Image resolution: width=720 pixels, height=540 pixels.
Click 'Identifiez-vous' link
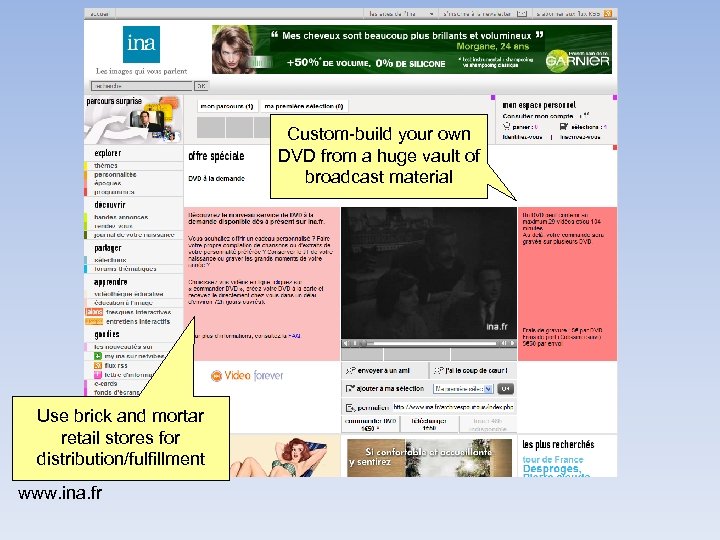[522, 137]
